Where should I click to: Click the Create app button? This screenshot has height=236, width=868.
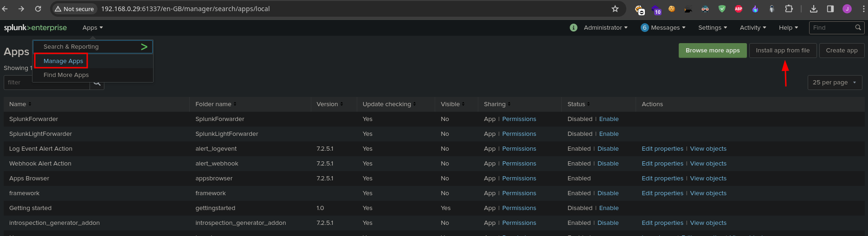(x=842, y=51)
